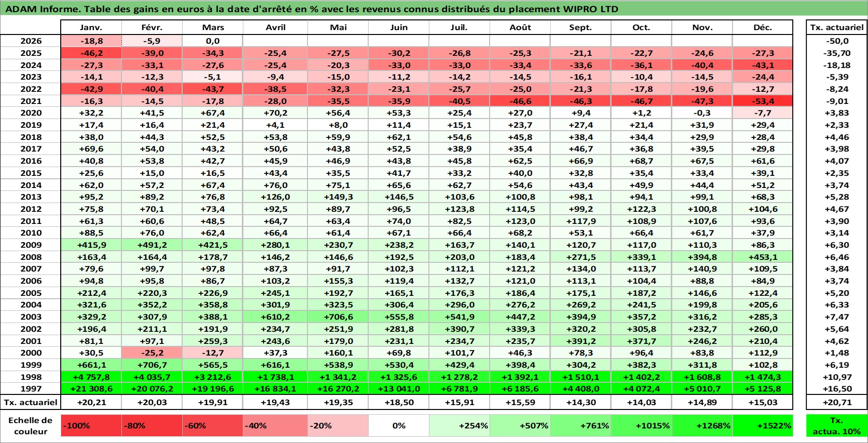
Task: Click the -7,7 cell in 2020
Action: [763, 113]
